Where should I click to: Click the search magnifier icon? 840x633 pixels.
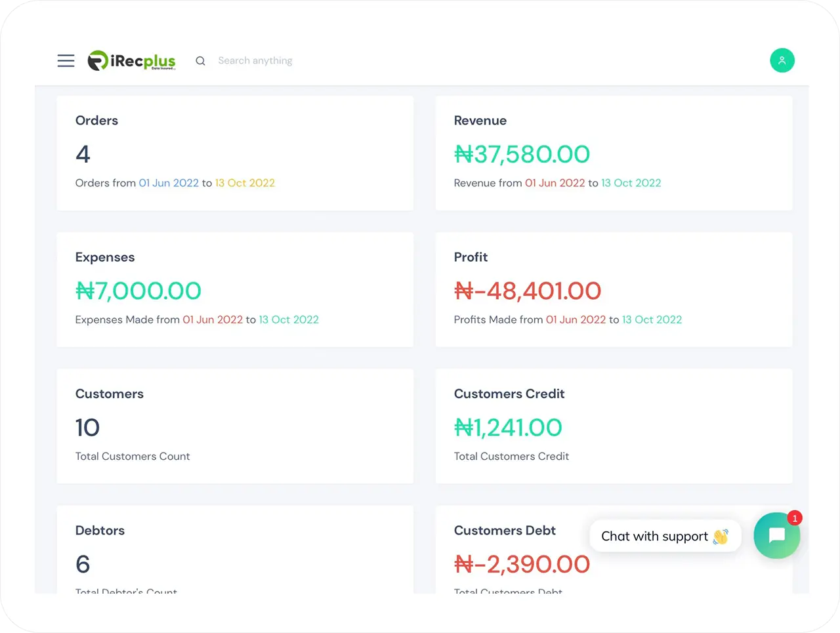[x=201, y=61]
